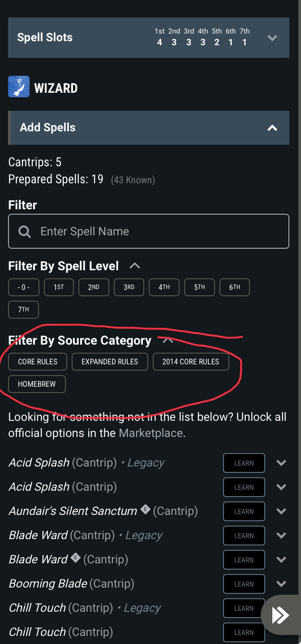Click the Wizard class icon
The height and width of the screenshot is (644, 301).
pos(19,86)
